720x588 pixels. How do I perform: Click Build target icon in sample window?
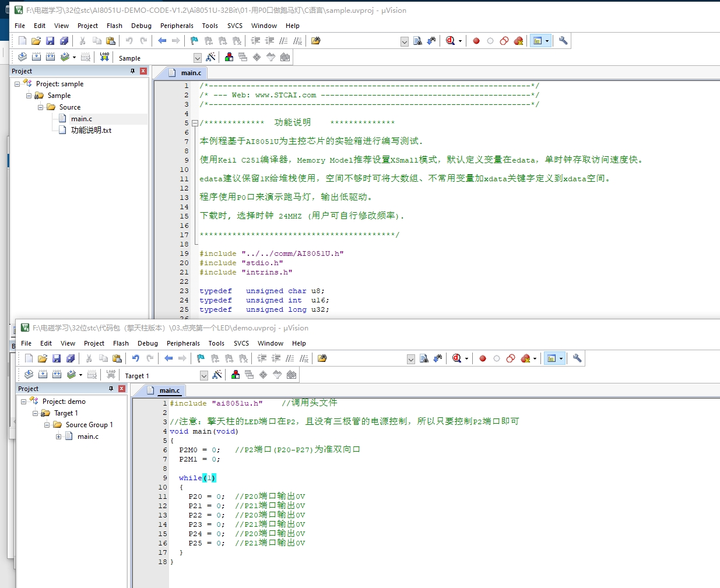36,57
